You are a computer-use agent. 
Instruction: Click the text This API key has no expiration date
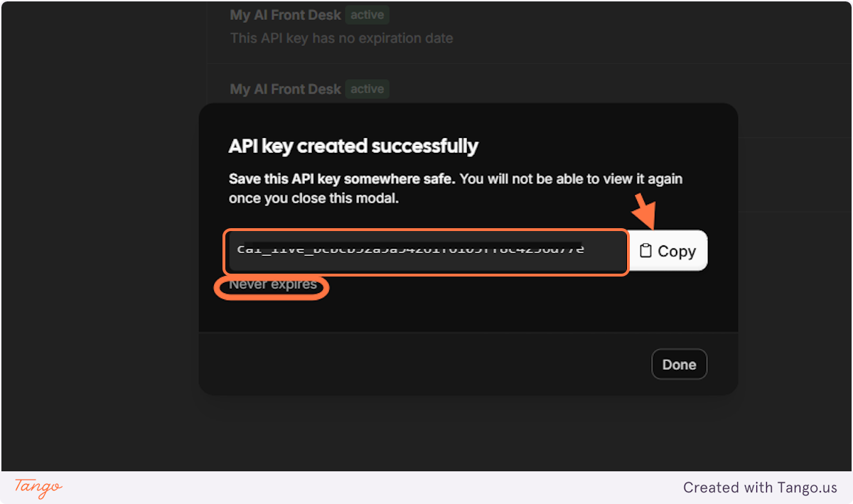(341, 38)
